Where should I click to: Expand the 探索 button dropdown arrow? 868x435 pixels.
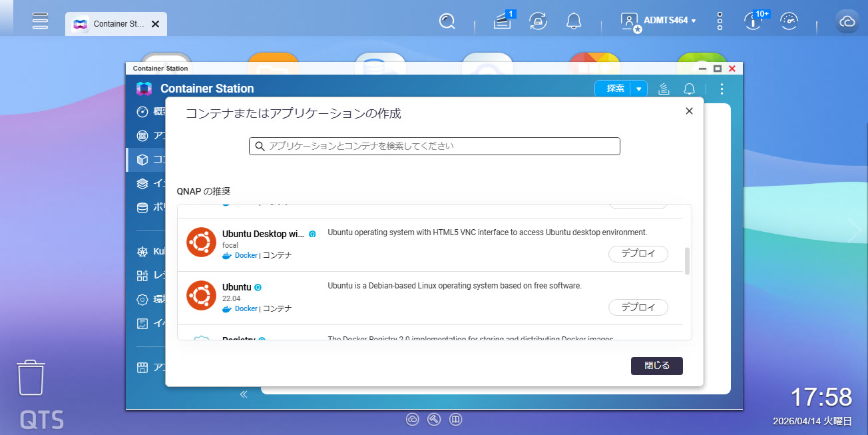pos(639,89)
